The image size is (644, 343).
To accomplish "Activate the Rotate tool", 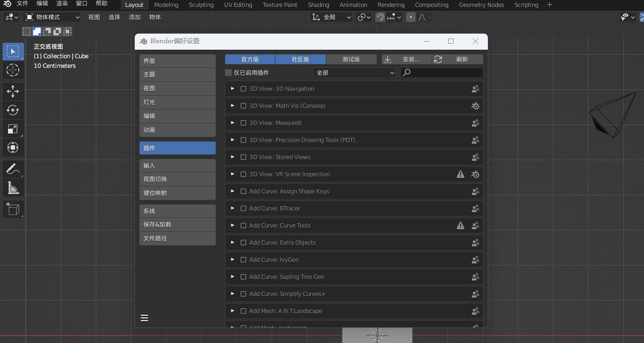I will pos(13,110).
